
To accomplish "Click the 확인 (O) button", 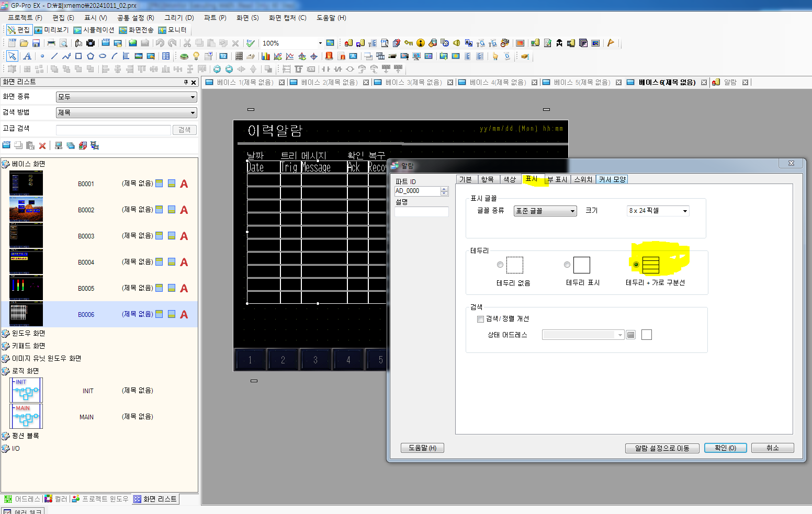I will pos(725,448).
